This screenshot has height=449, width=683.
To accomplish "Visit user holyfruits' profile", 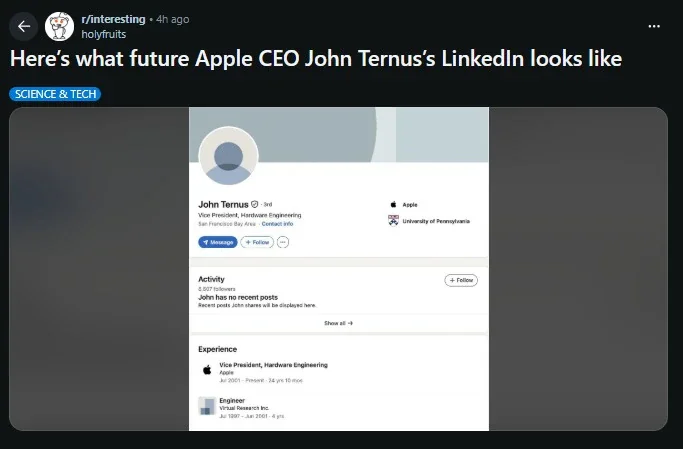I will [103, 33].
